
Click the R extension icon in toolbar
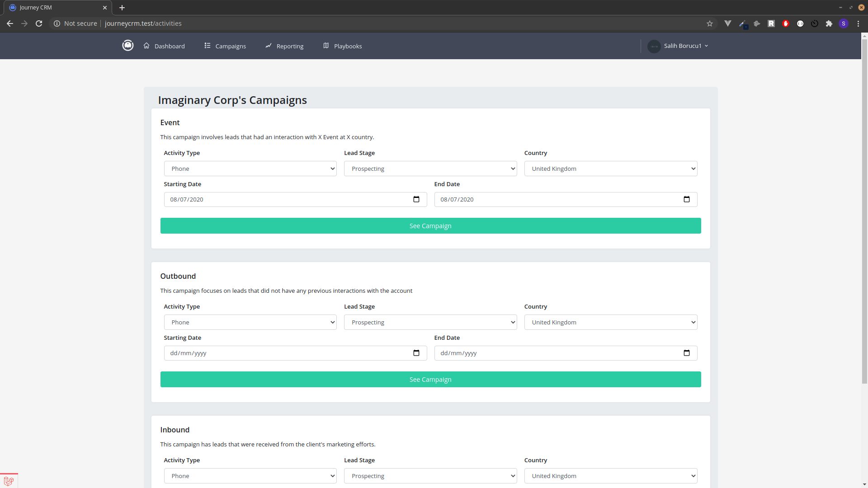[x=771, y=23]
